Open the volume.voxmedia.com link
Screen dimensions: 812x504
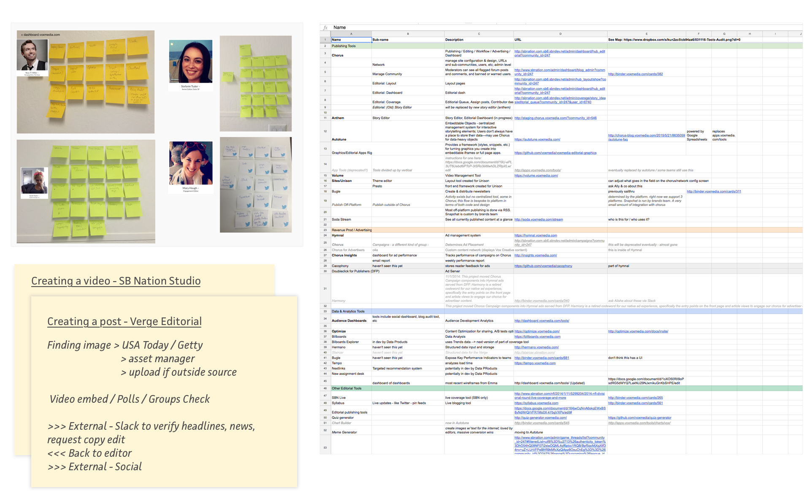tap(536, 176)
